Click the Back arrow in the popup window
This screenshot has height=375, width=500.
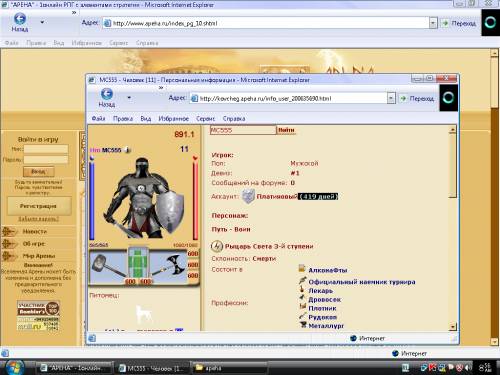(107, 94)
